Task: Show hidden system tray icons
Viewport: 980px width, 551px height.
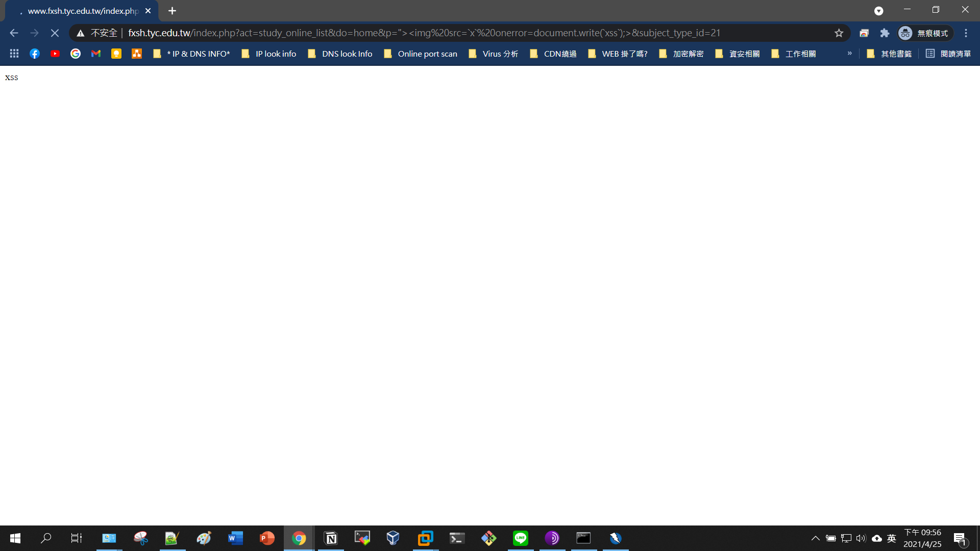Action: point(816,538)
